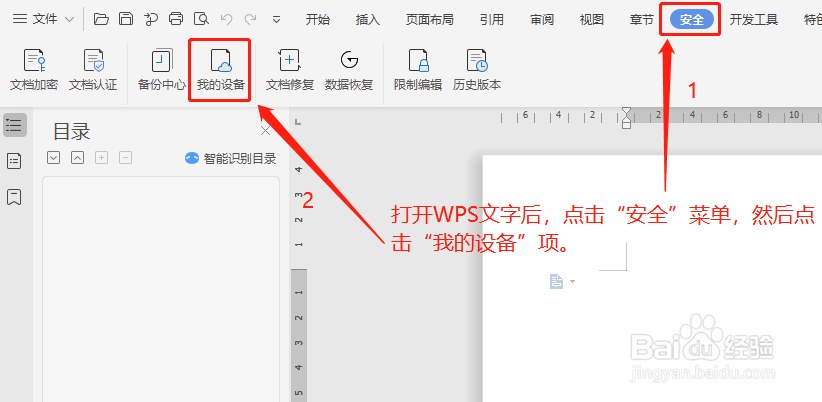The height and width of the screenshot is (402, 822).
Task: Click the redo arrow icon
Action: (x=251, y=19)
